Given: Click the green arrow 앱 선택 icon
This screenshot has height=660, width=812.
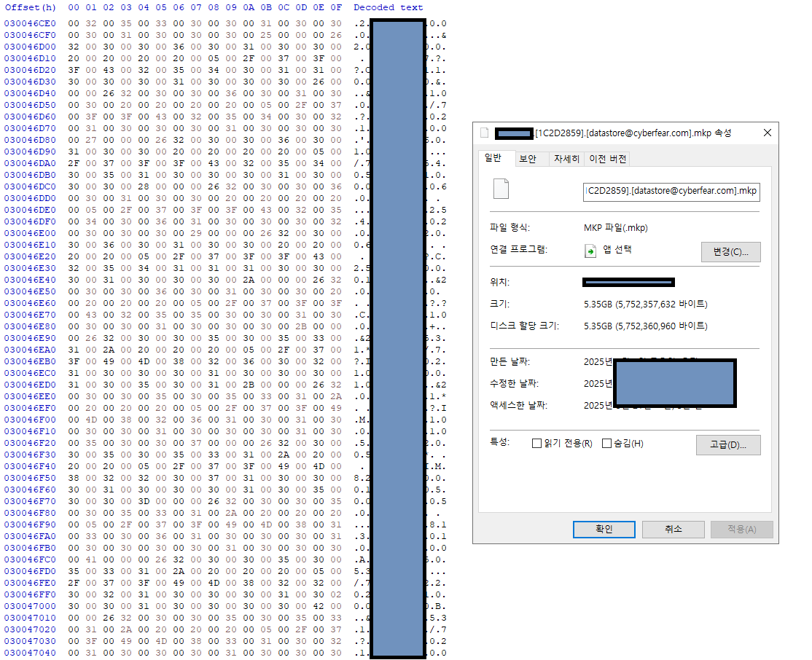Looking at the screenshot, I should (591, 251).
